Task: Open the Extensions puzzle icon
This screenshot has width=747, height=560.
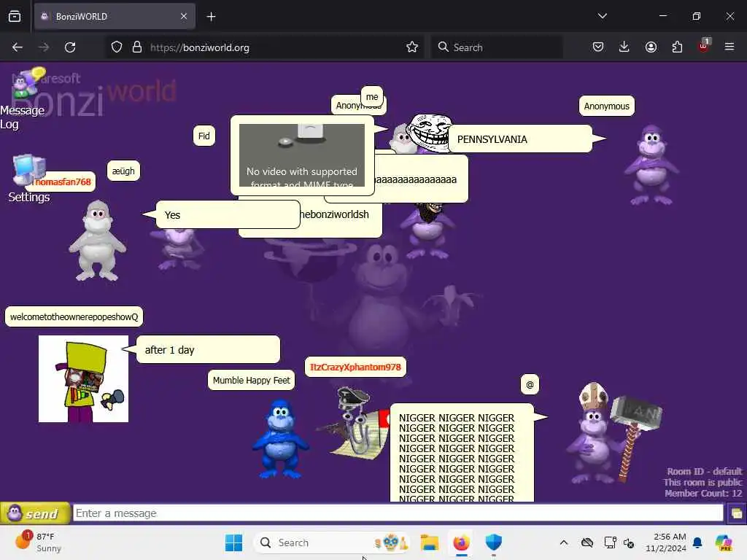Action: [677, 47]
